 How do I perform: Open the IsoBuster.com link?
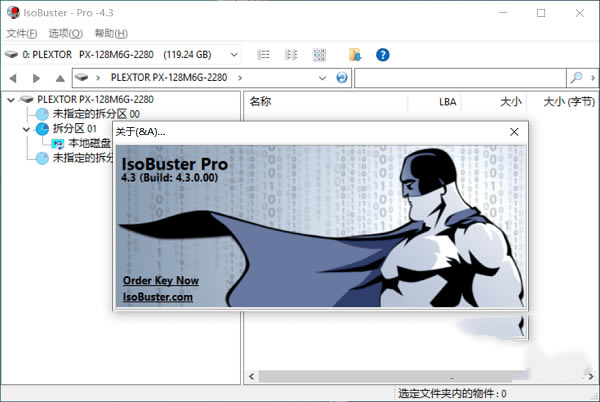(158, 297)
